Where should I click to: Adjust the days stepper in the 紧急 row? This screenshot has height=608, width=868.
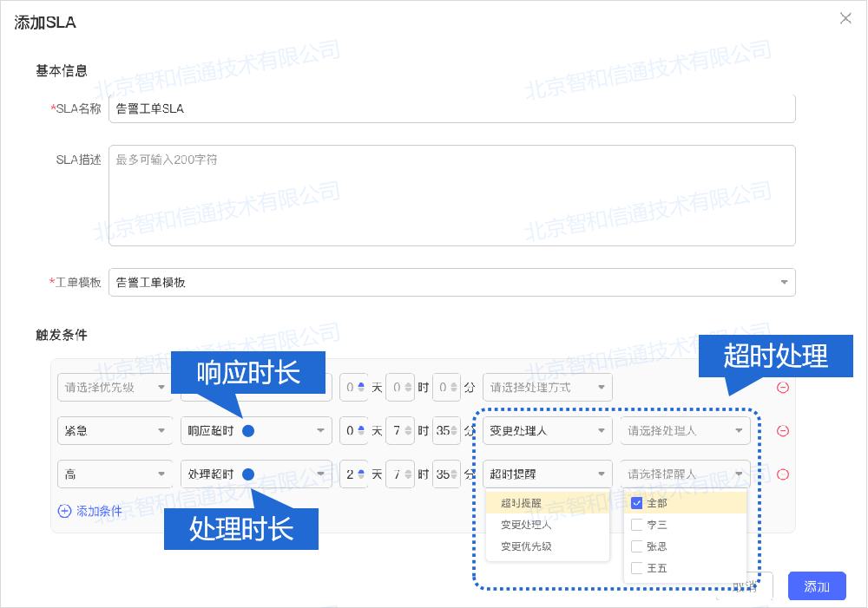point(361,430)
